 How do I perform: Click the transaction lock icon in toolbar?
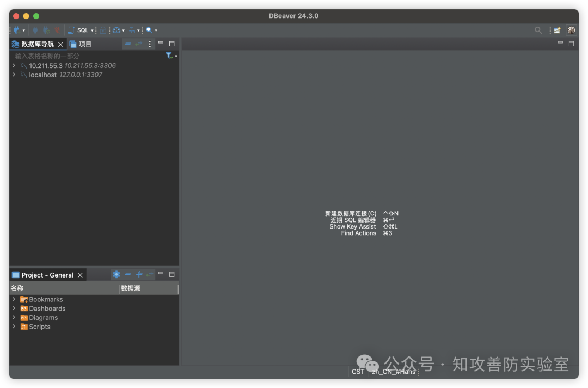103,30
